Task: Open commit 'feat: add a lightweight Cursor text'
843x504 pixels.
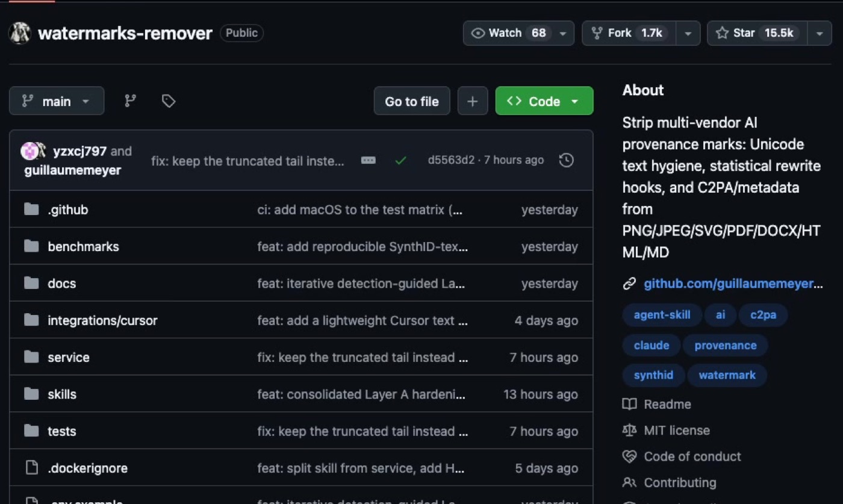Action: pos(362,320)
